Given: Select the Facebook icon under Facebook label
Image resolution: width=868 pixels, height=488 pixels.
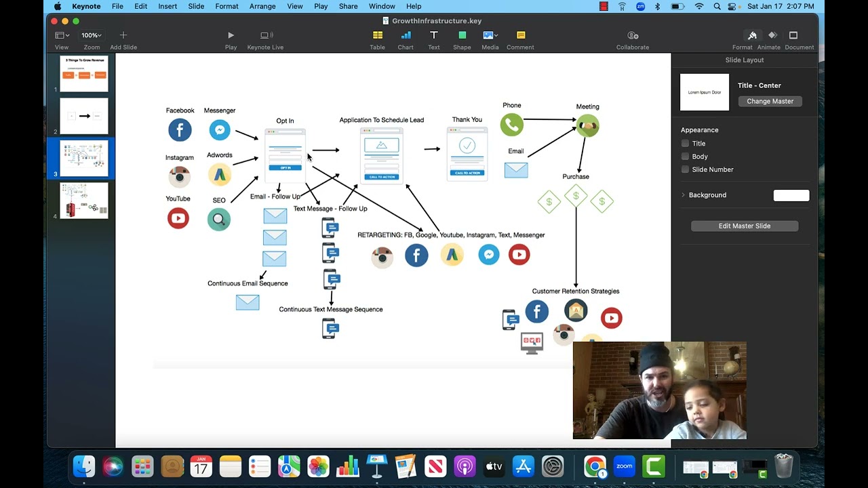Looking at the screenshot, I should (180, 130).
